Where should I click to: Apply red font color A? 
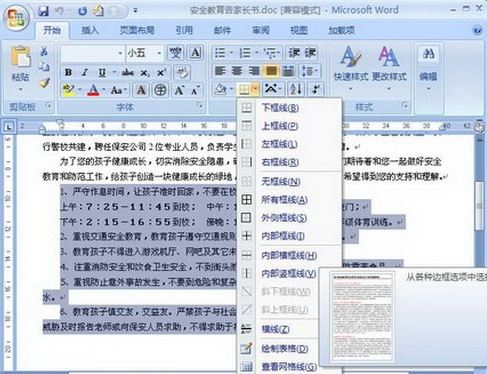pos(93,90)
